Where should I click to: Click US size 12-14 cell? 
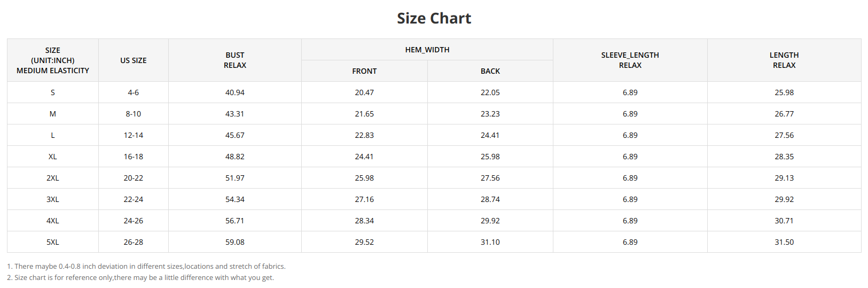133,135
